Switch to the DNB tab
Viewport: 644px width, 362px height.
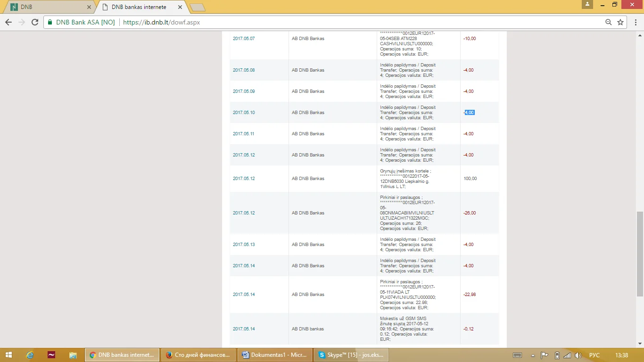point(50,7)
